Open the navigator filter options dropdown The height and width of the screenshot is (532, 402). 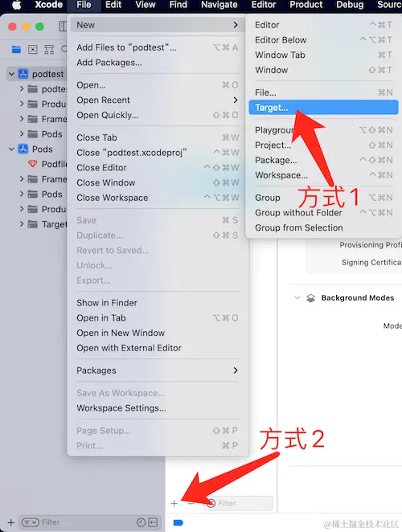click(x=31, y=522)
